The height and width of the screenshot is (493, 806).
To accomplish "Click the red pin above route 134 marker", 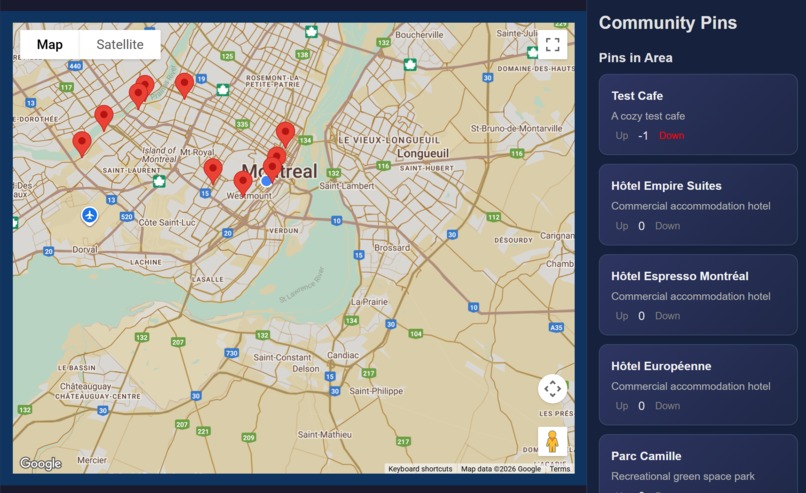I will (285, 134).
